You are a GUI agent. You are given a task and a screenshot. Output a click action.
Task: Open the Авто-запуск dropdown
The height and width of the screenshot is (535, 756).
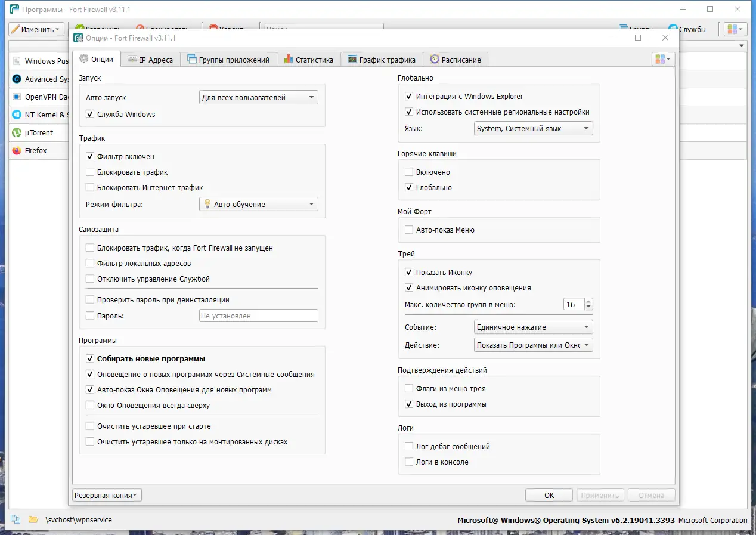coord(258,97)
